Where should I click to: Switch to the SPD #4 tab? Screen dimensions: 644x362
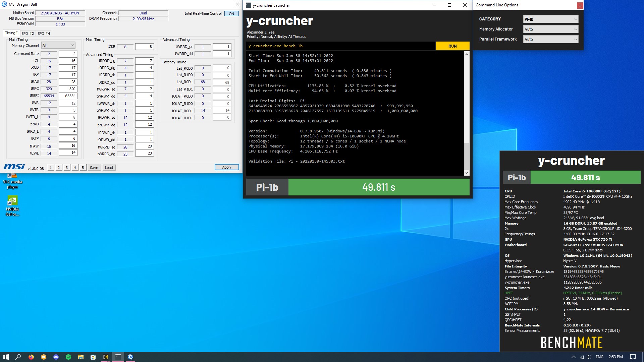pos(44,34)
